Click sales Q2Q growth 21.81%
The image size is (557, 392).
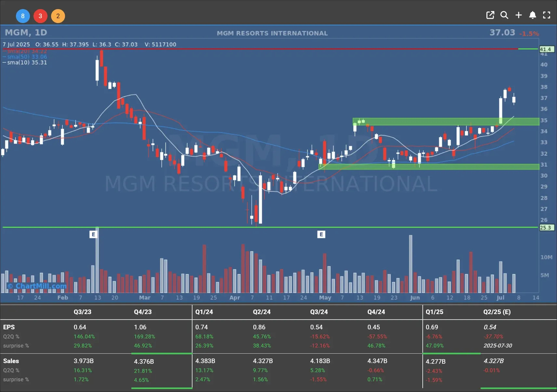tap(143, 371)
